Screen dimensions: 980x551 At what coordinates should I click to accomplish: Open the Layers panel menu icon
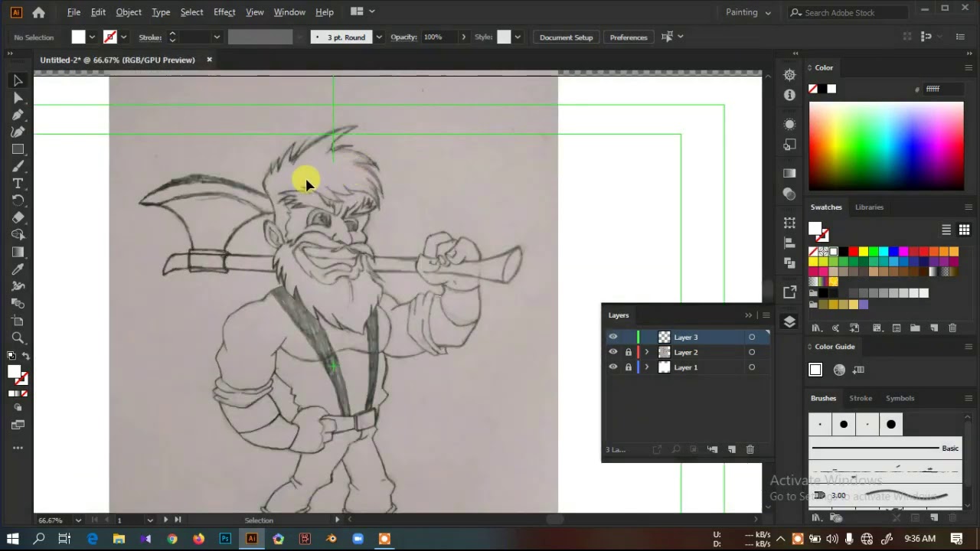pos(766,315)
